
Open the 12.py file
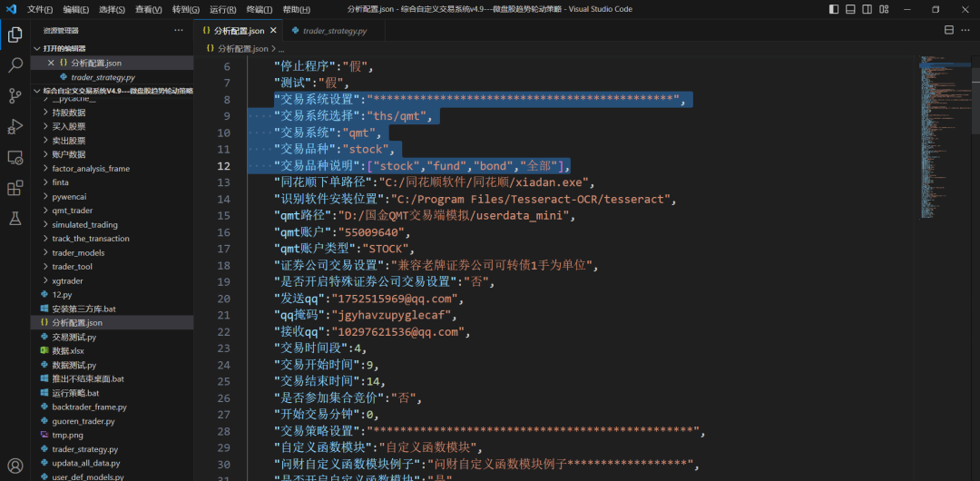[62, 295]
